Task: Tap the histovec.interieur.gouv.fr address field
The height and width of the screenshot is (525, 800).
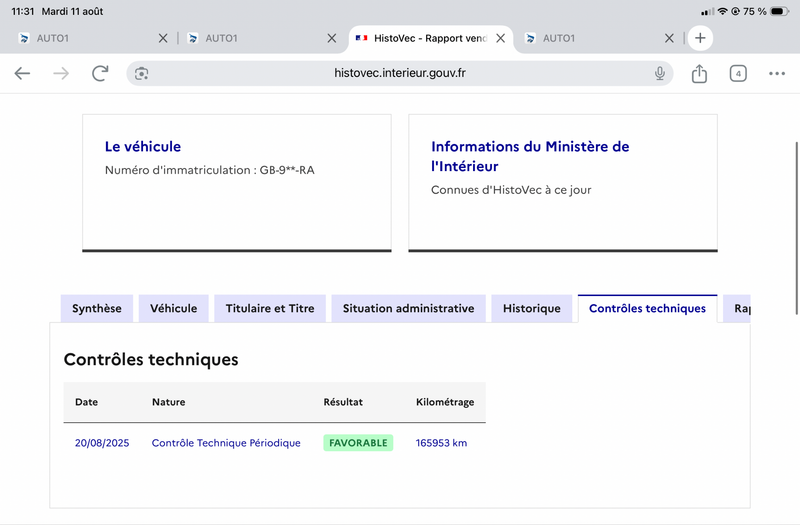Action: (399, 73)
